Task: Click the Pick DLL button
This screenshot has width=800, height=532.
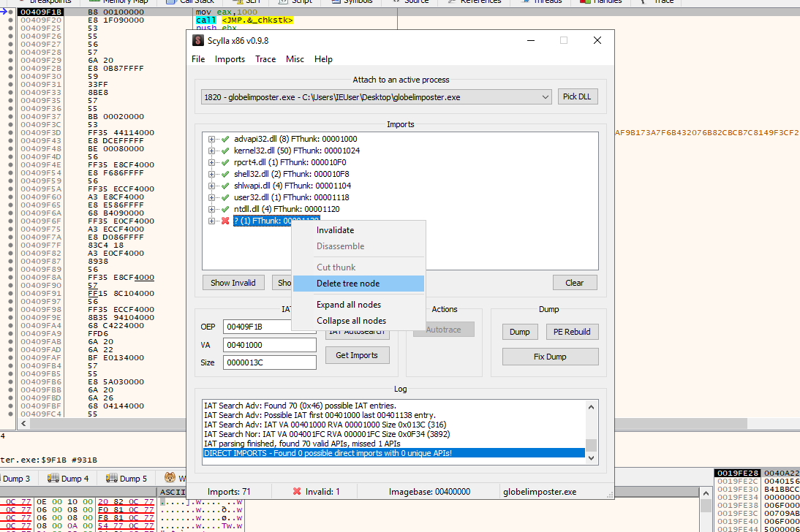Action: point(577,96)
